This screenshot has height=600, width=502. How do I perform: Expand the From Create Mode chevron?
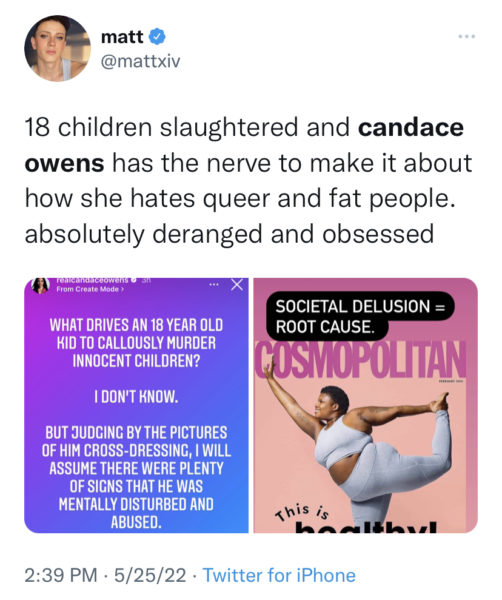[x=122, y=289]
